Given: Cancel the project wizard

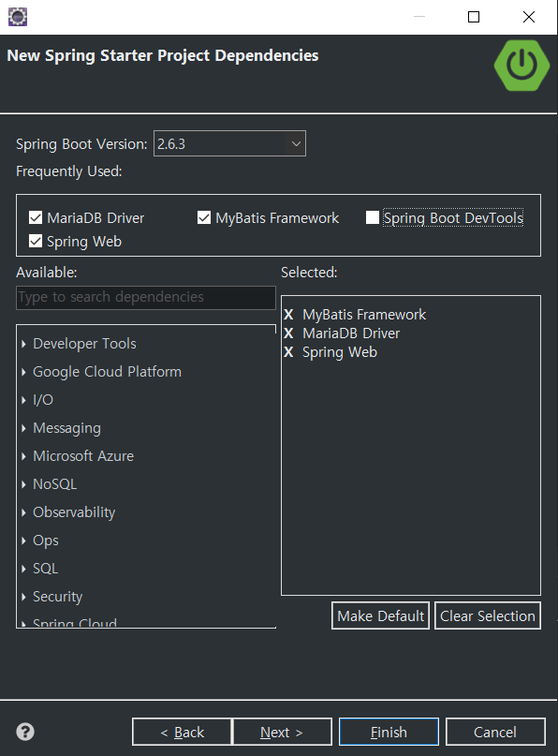Looking at the screenshot, I should pos(495,732).
